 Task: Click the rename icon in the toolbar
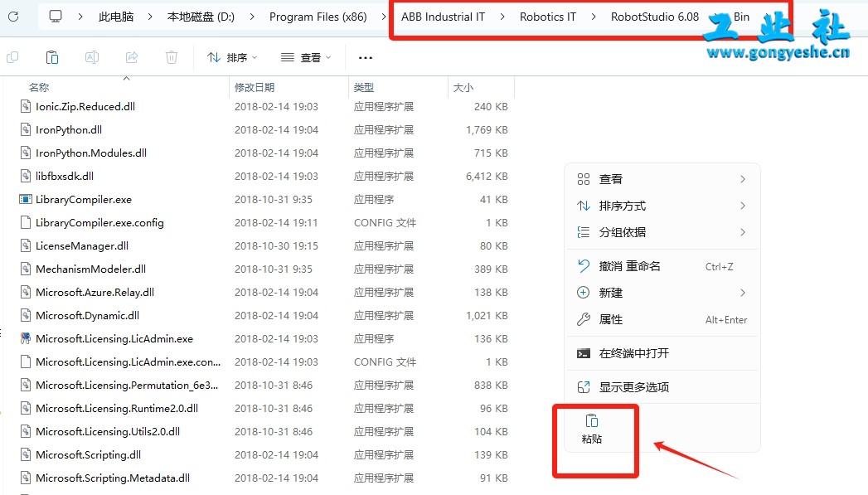point(92,57)
